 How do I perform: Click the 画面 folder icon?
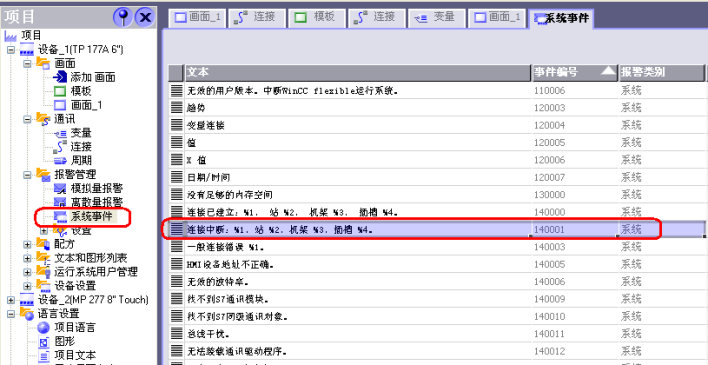pyautogui.click(x=43, y=63)
